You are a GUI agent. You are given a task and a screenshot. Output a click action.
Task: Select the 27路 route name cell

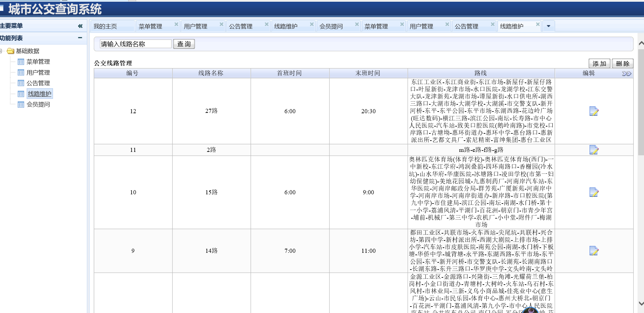tap(211, 111)
